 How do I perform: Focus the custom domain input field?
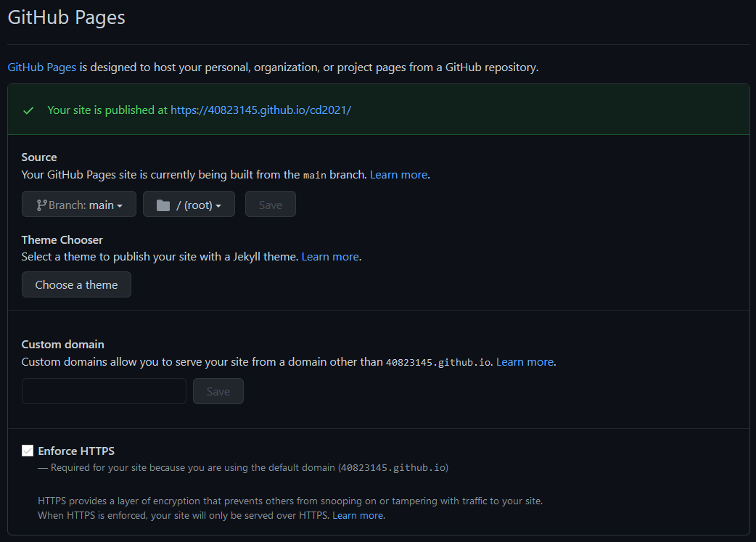(104, 391)
